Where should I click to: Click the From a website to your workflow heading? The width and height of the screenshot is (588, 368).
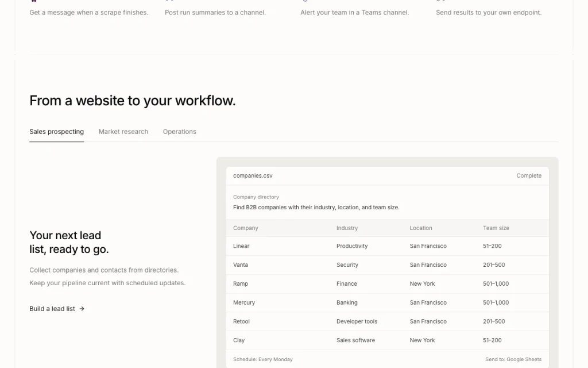[x=133, y=101]
